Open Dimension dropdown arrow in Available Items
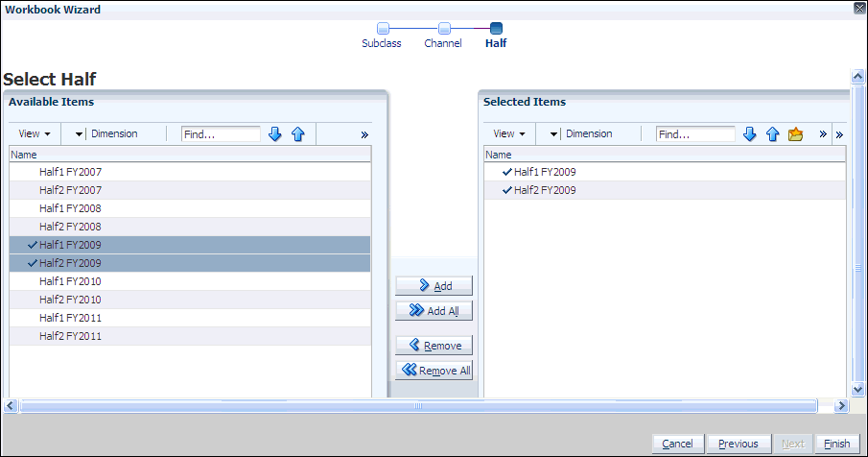The image size is (868, 457). point(79,134)
